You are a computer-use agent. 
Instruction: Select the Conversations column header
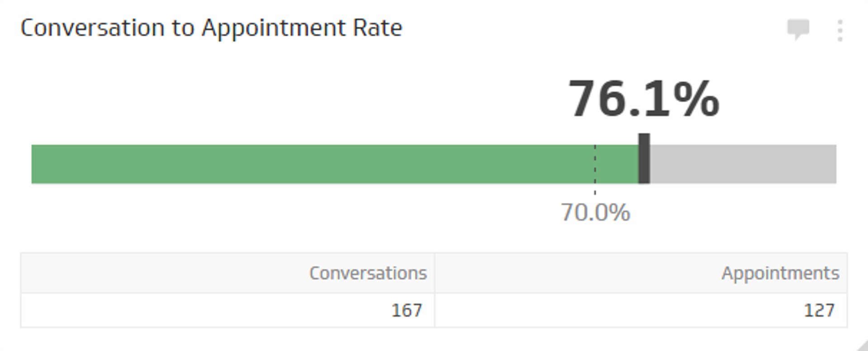coord(368,272)
